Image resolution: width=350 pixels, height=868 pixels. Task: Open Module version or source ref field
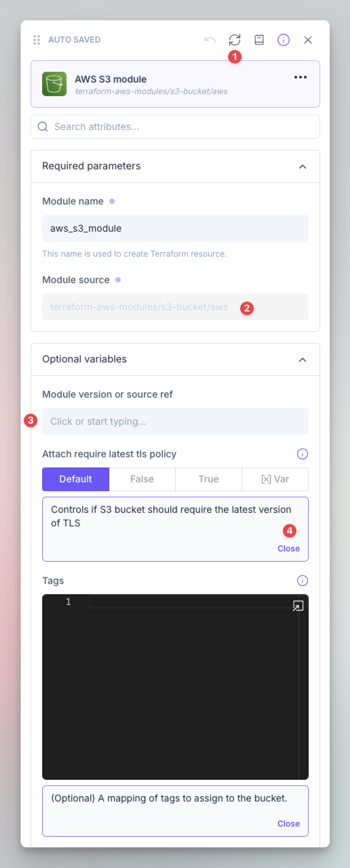pyautogui.click(x=175, y=421)
